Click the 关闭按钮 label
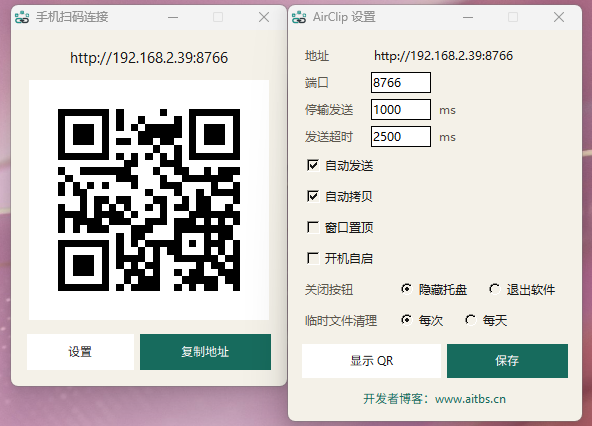Screen dimensions: 592x426 [329, 290]
